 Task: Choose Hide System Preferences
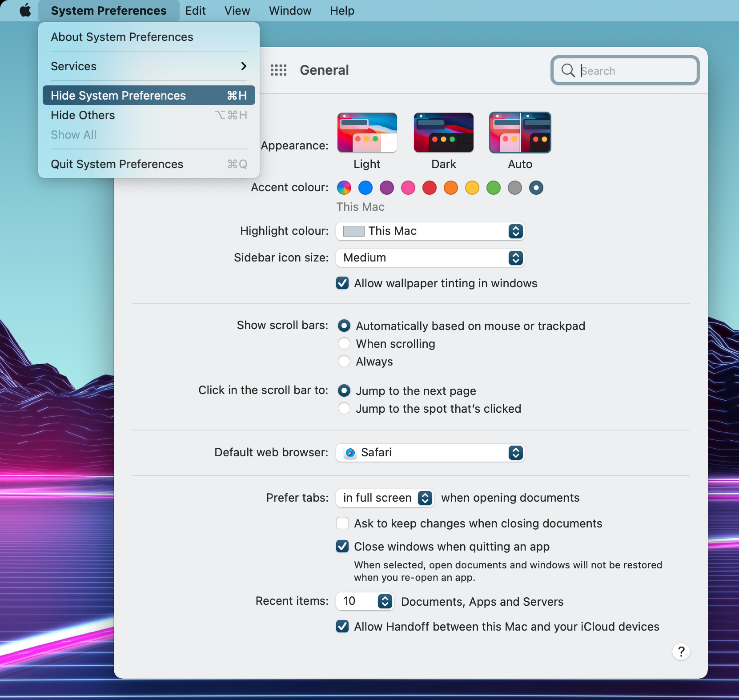149,96
